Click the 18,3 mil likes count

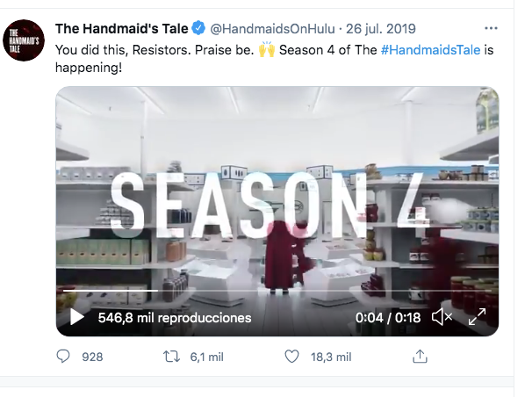pos(331,357)
